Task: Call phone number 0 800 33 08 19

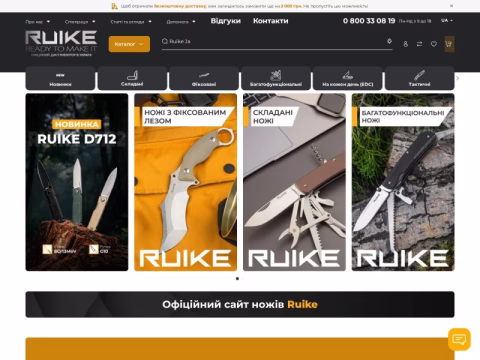Action: click(369, 21)
